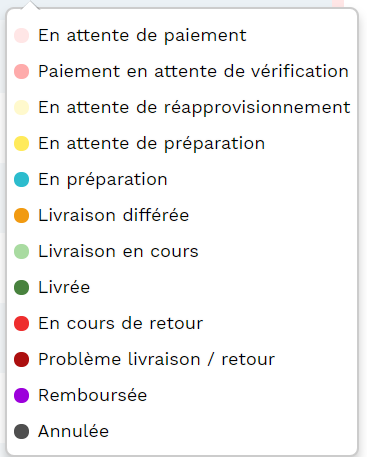
Task: Mark the order as 'Remboursée'
Action: coord(182,395)
